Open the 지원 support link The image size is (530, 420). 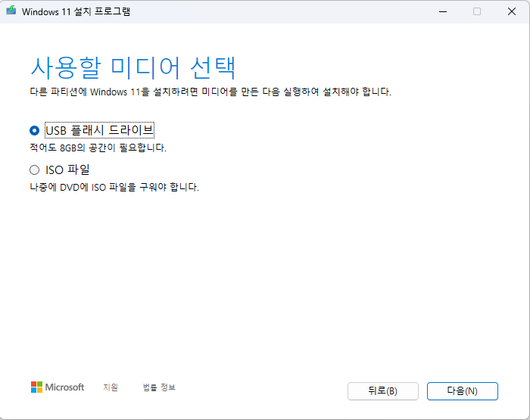(x=111, y=387)
